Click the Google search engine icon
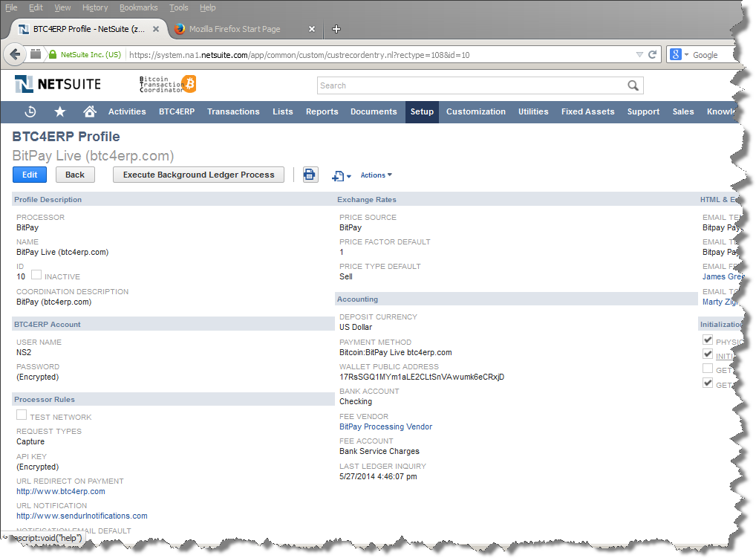This screenshot has width=756, height=558. (676, 54)
